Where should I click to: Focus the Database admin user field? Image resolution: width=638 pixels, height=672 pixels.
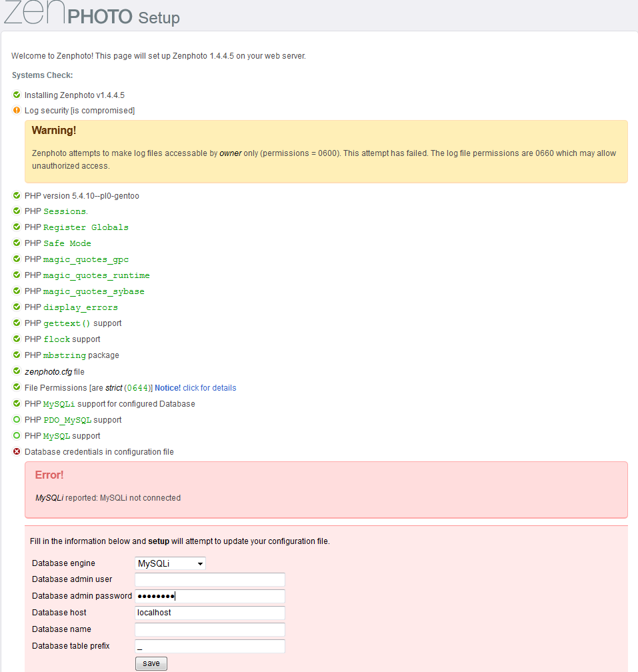point(210,579)
